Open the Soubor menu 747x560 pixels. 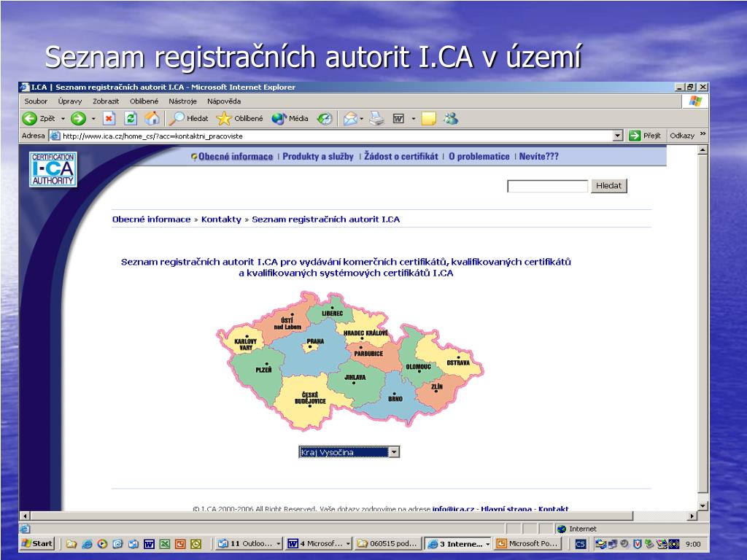coord(36,101)
